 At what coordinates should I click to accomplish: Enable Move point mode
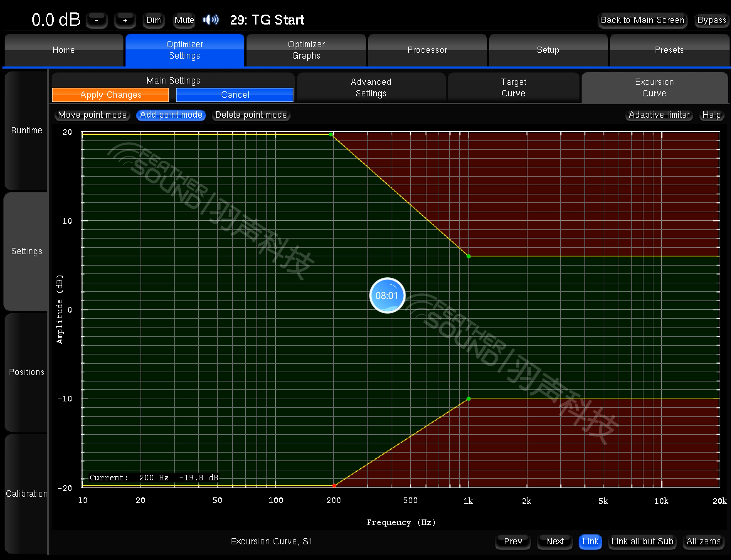click(92, 115)
